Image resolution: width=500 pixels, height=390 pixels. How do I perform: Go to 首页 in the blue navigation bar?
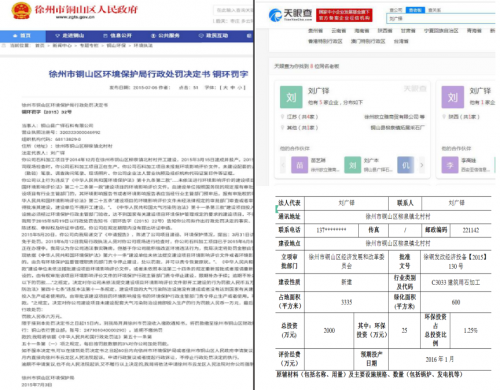(23, 36)
